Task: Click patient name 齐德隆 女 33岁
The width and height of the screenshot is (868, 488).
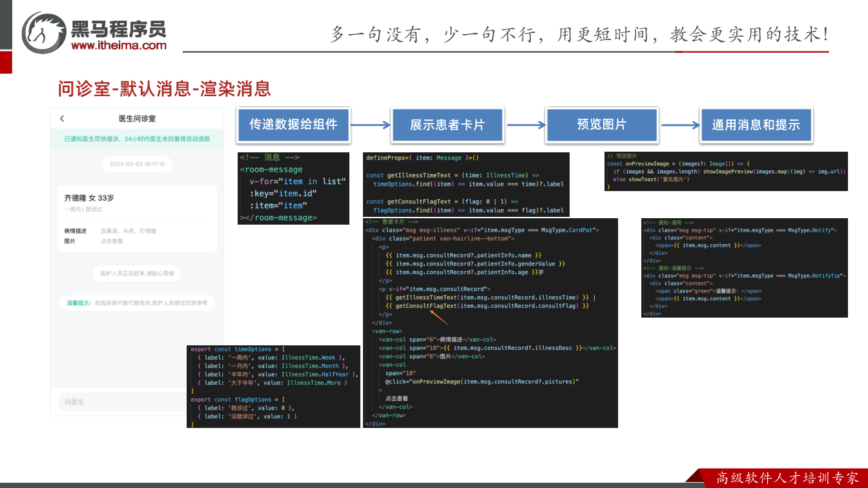Action: pos(89,198)
